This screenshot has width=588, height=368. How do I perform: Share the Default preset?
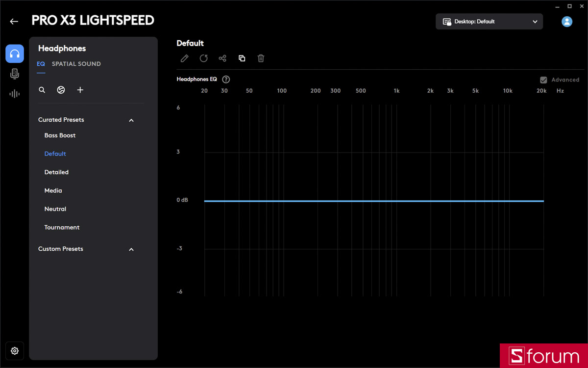click(x=222, y=58)
